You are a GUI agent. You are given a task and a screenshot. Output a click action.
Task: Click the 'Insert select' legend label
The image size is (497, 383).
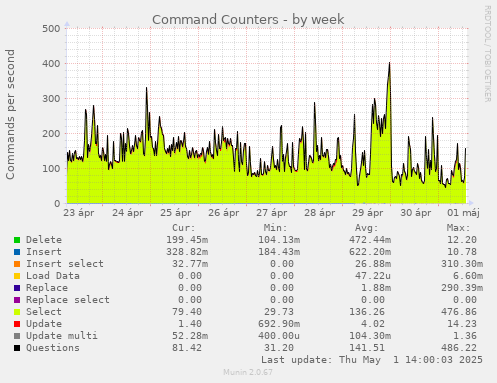coord(65,264)
